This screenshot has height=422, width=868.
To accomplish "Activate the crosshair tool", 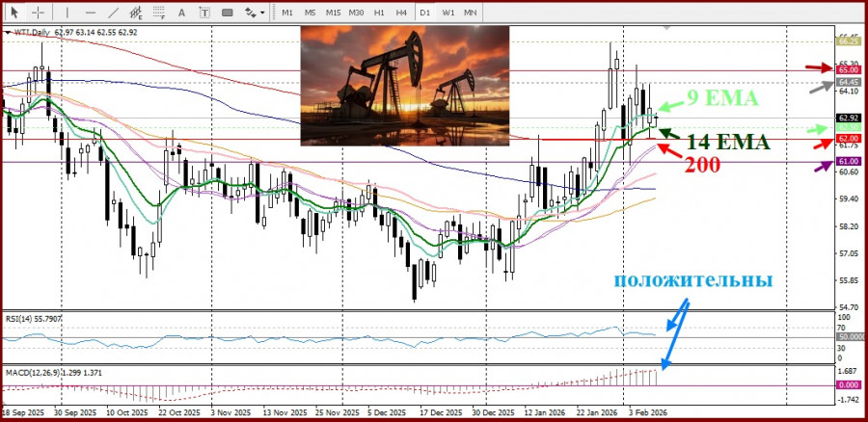I will point(38,13).
